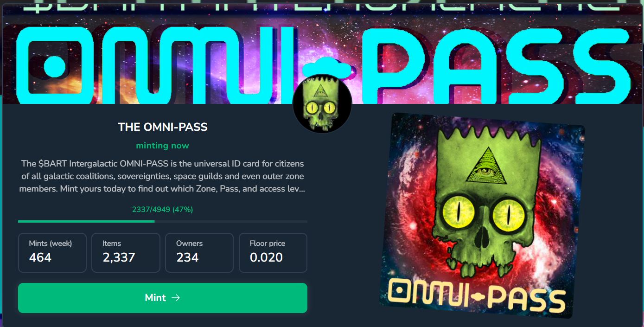This screenshot has width=644, height=327.
Task: Click the arrow icon inside the Mint button
Action: point(176,298)
